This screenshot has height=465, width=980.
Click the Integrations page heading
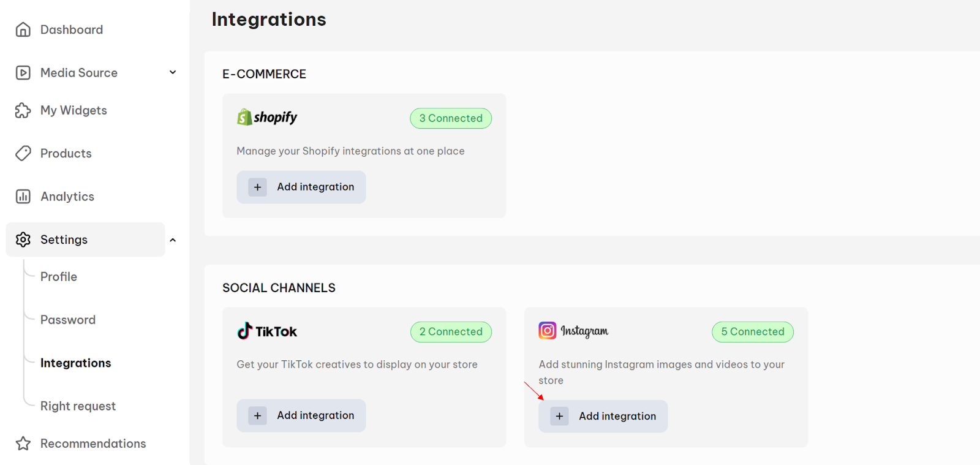[269, 20]
